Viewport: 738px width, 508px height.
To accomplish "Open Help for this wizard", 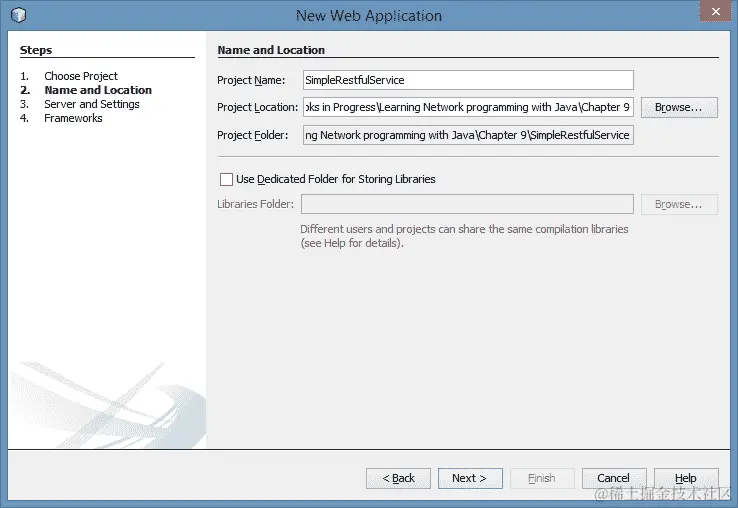I will (686, 478).
